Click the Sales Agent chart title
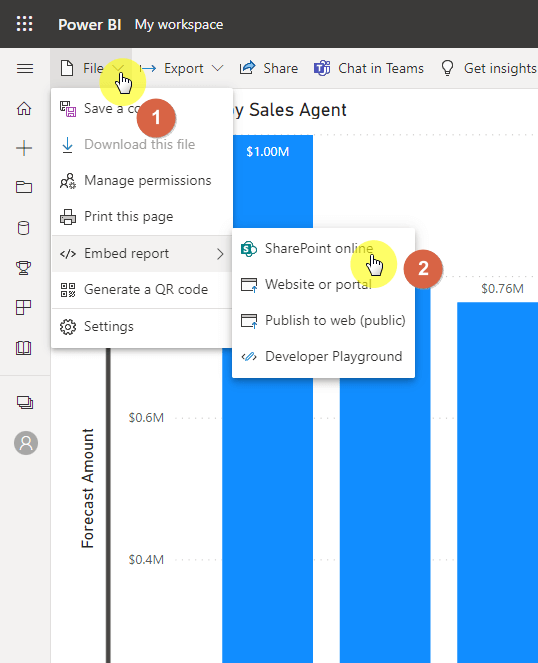Image resolution: width=538 pixels, height=663 pixels. point(290,110)
